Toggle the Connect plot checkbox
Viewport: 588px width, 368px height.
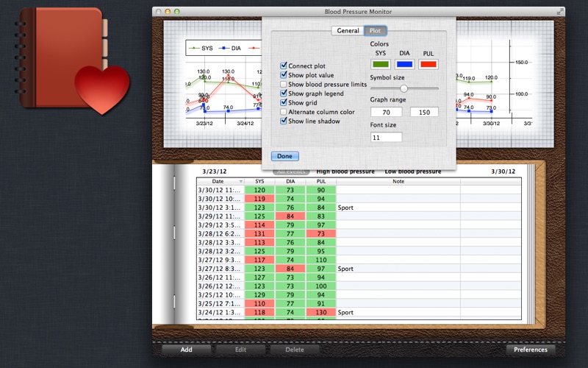[284, 66]
